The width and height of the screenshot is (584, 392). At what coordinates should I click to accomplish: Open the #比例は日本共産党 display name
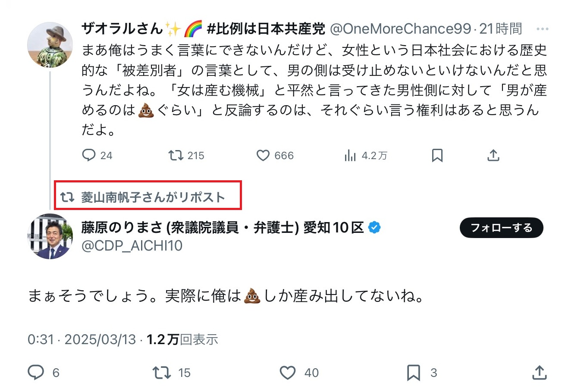point(203,29)
